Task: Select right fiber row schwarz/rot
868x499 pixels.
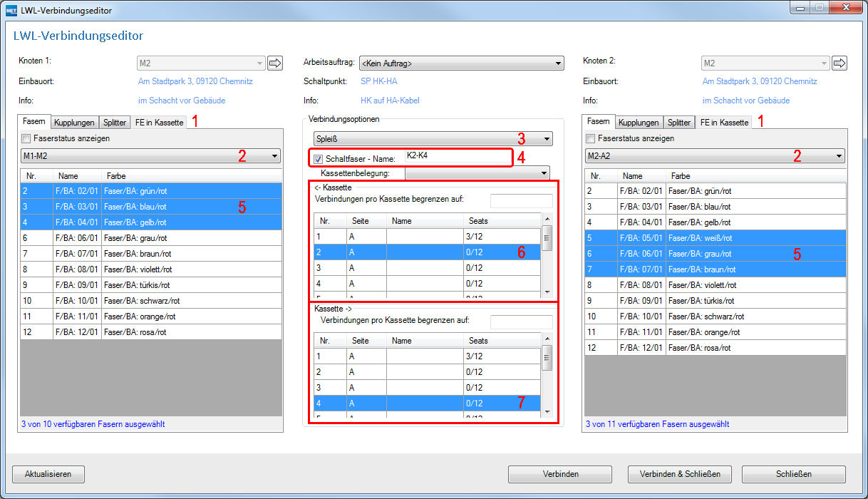Action: (715, 317)
